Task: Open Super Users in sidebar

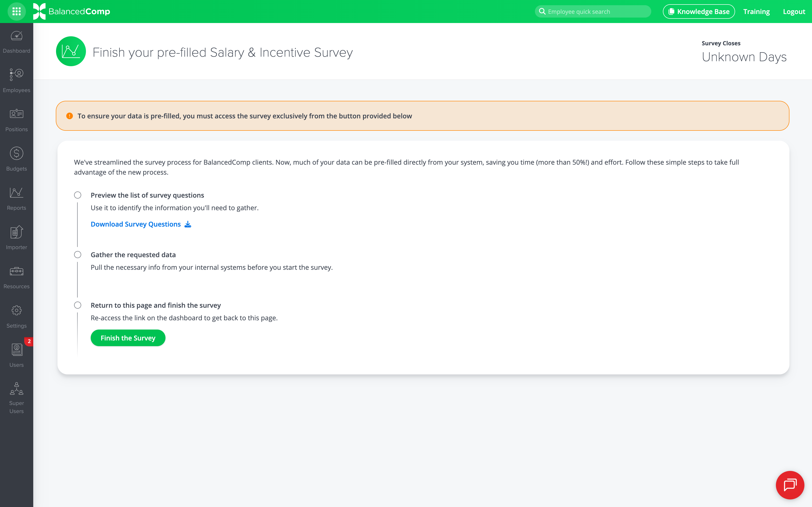Action: [16, 397]
